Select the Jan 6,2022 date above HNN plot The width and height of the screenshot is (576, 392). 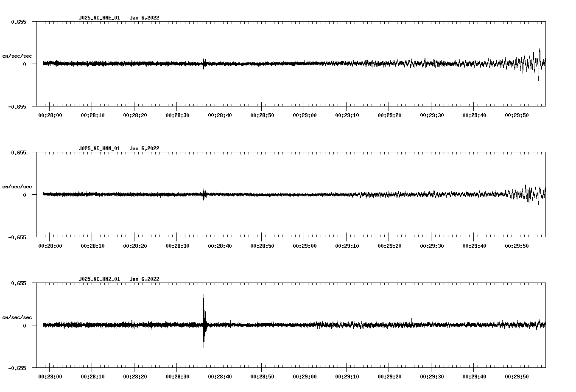pyautogui.click(x=145, y=148)
